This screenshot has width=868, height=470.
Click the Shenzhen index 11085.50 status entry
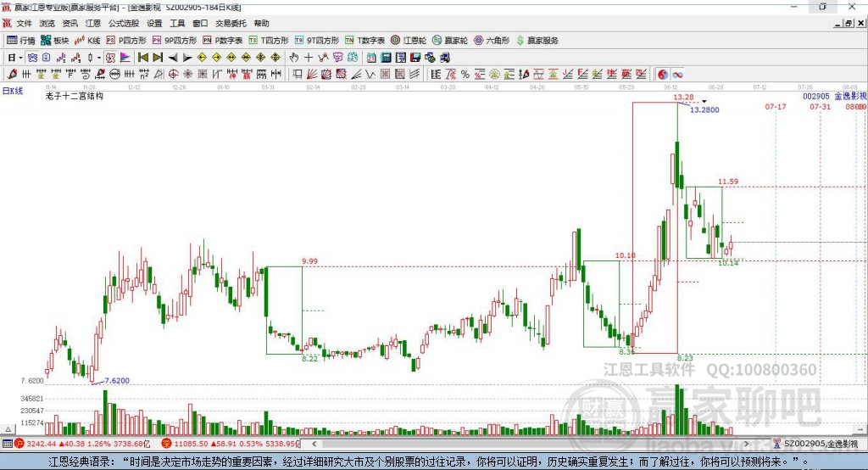pos(231,444)
